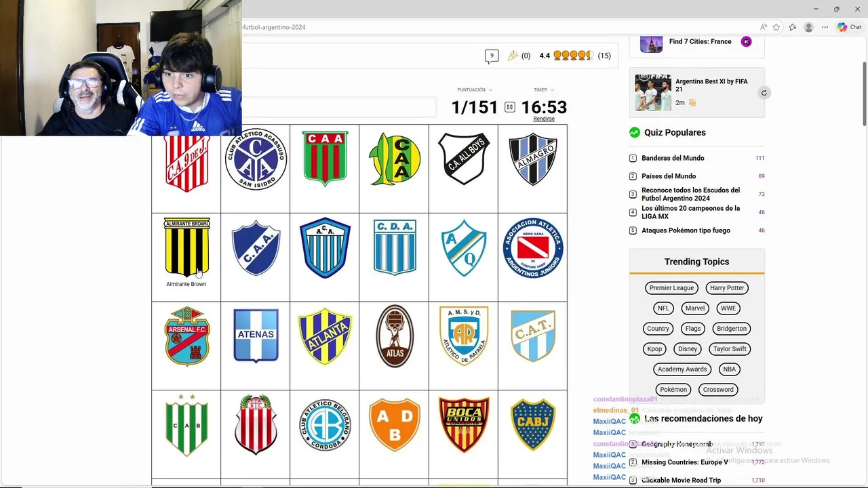
Task: Select the orange ADB crest
Action: (395, 425)
